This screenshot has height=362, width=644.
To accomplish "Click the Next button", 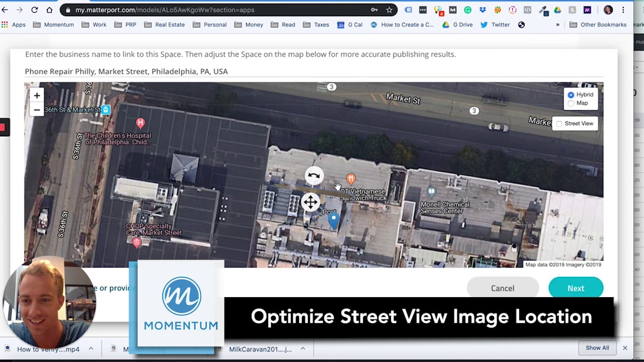I will pyautogui.click(x=576, y=288).
